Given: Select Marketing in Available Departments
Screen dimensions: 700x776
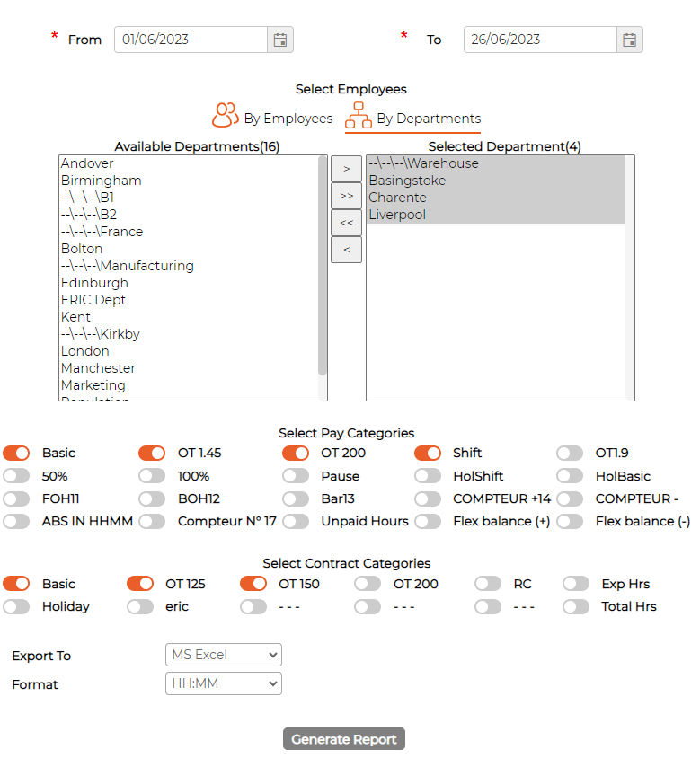Looking at the screenshot, I should (189, 385).
